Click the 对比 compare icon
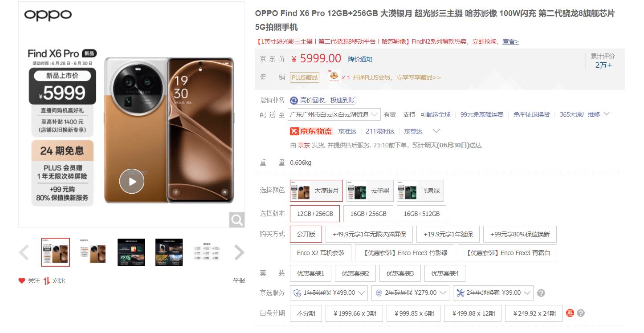Screen dimensions: 644x333 pyautogui.click(x=47, y=280)
